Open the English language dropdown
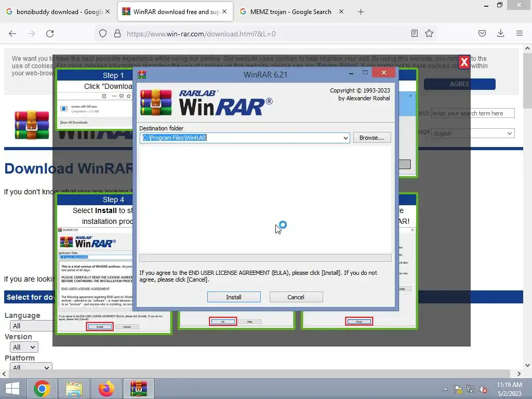This screenshot has width=532, height=399. pyautogui.click(x=473, y=134)
